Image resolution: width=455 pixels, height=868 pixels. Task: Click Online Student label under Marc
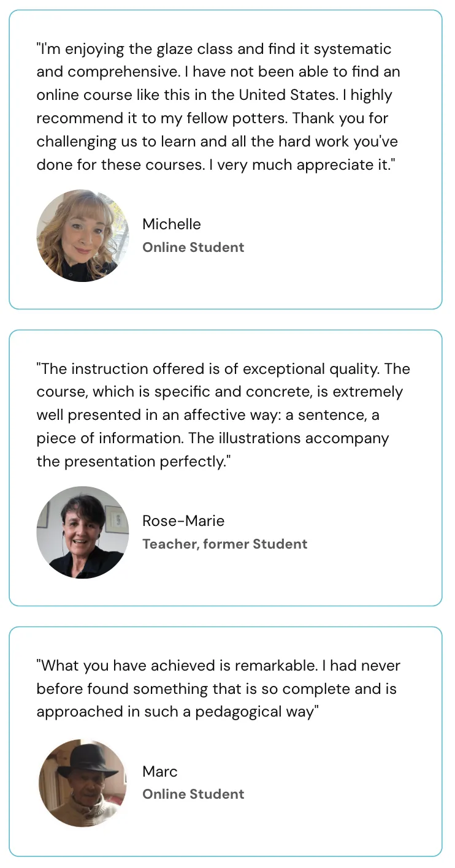coord(193,794)
